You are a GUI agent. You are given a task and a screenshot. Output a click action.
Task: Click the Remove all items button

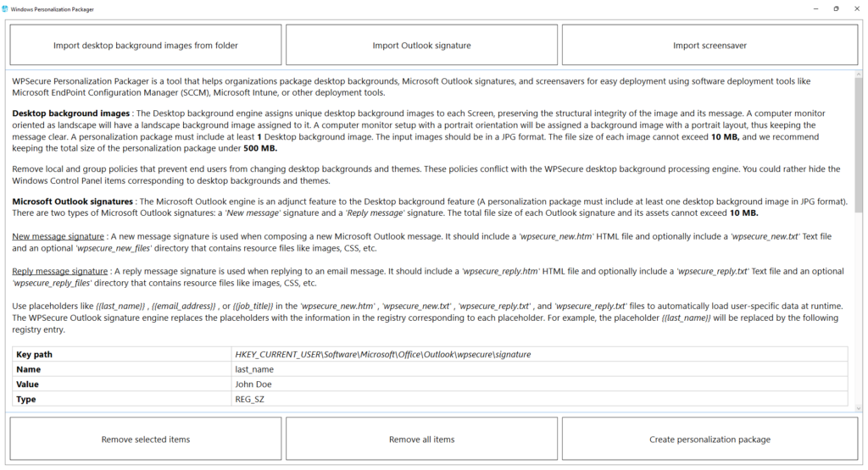[x=421, y=439]
